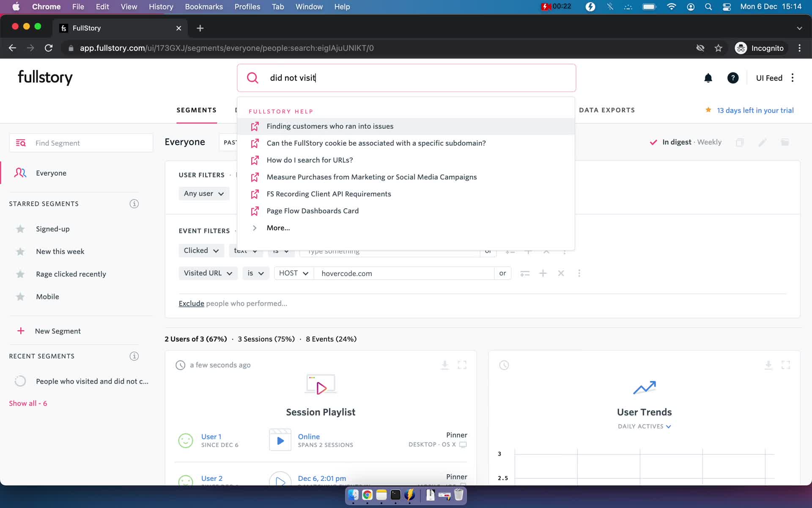The height and width of the screenshot is (508, 812).
Task: Open the Visited URL row more options menu
Action: pos(579,273)
